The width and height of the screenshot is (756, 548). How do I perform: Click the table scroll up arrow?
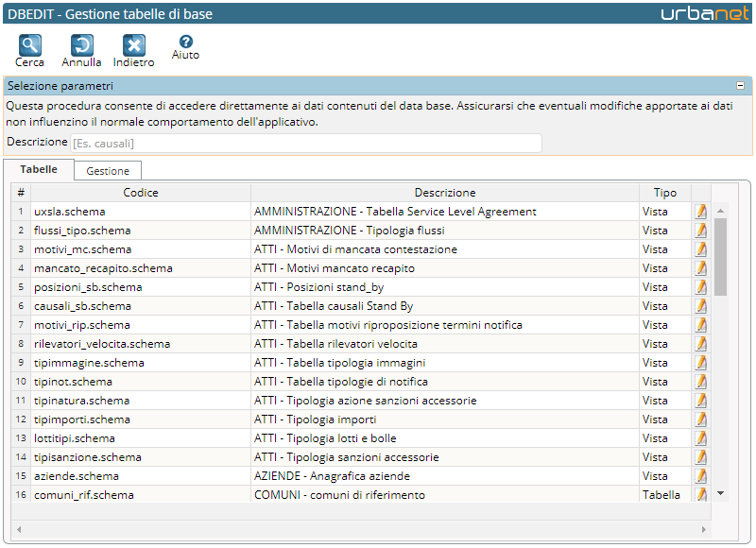coord(721,211)
